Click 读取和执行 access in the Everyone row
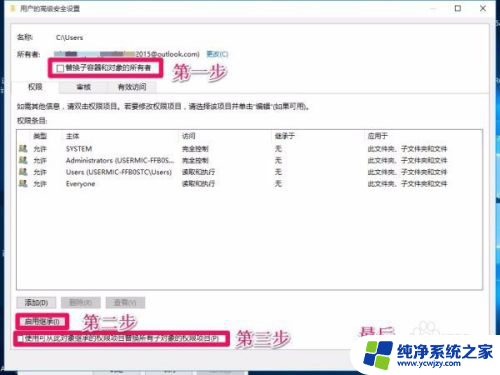Viewport: 500px width, 375px height. pyautogui.click(x=198, y=184)
